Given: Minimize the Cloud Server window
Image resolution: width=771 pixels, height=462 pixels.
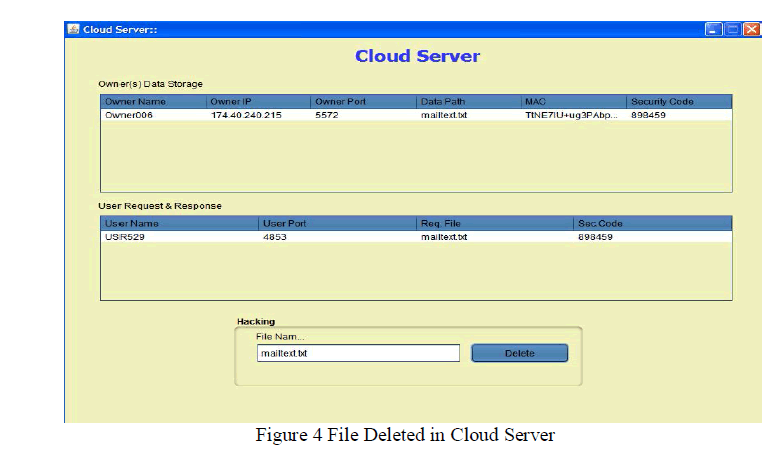Looking at the screenshot, I should [x=713, y=29].
